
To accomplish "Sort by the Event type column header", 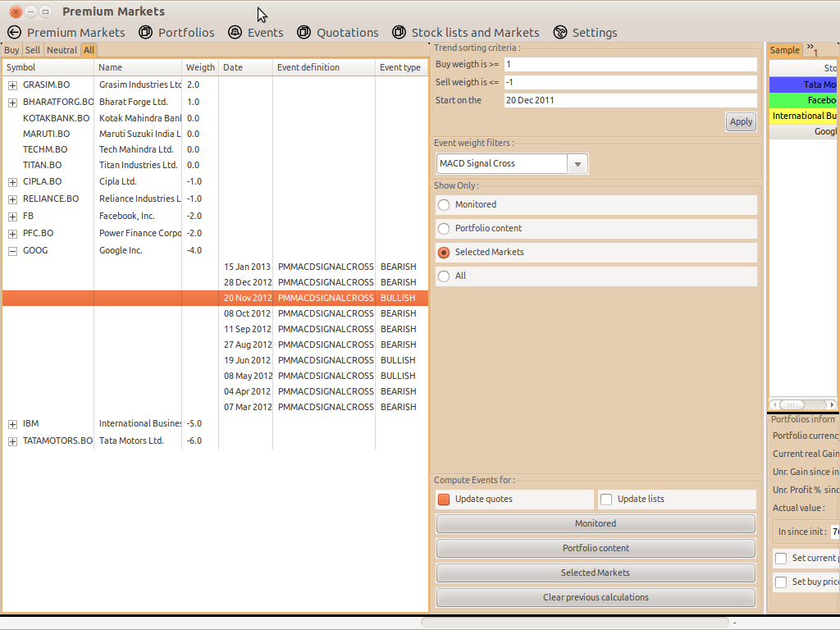I will pyautogui.click(x=400, y=67).
